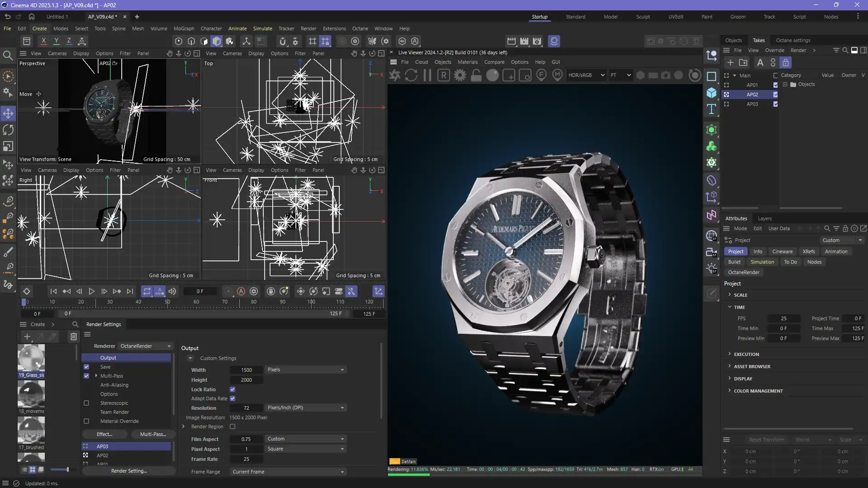This screenshot has width=868, height=488.
Task: Toggle the Y axis lock icon
Action: pyautogui.click(x=56, y=41)
